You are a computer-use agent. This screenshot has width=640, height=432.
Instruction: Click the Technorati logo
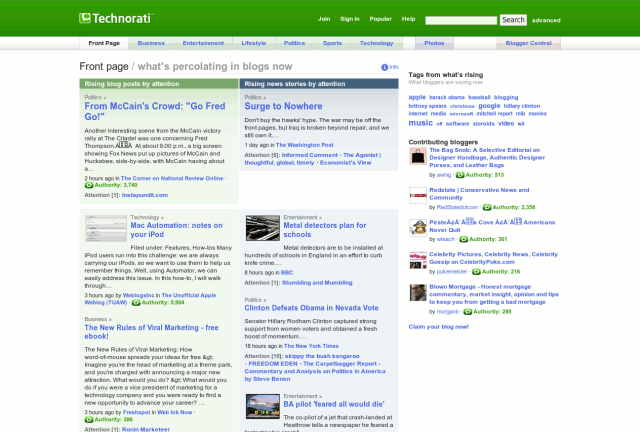116,18
